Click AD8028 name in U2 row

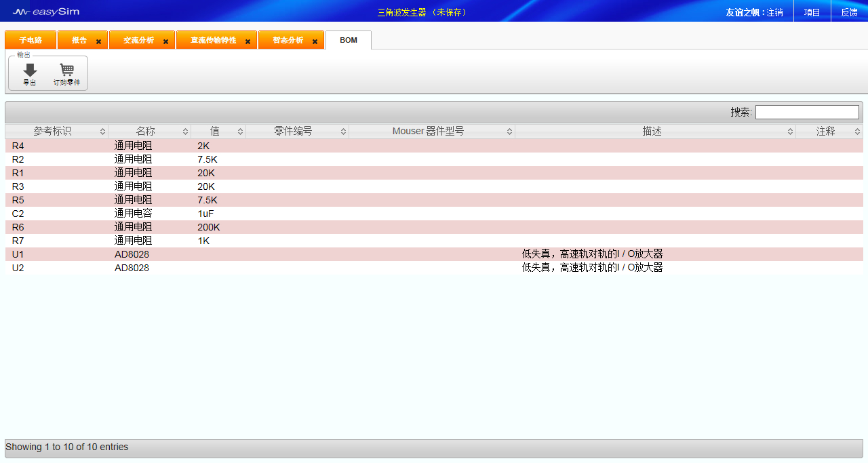coord(132,268)
